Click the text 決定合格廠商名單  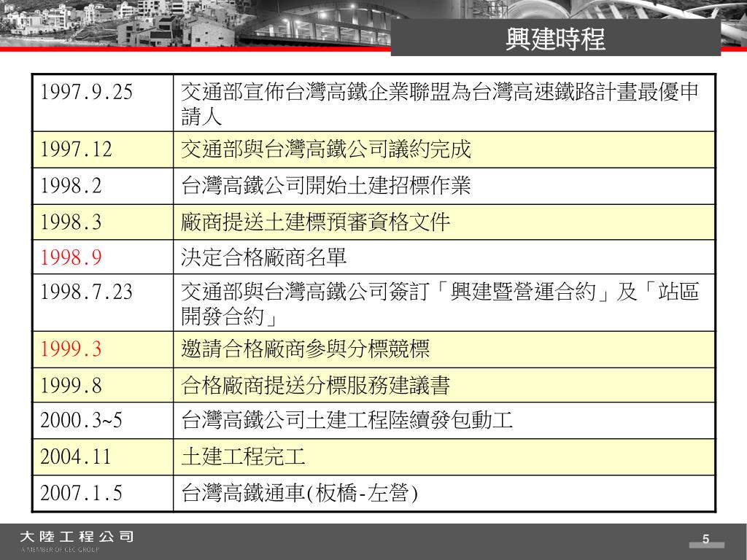(x=263, y=257)
